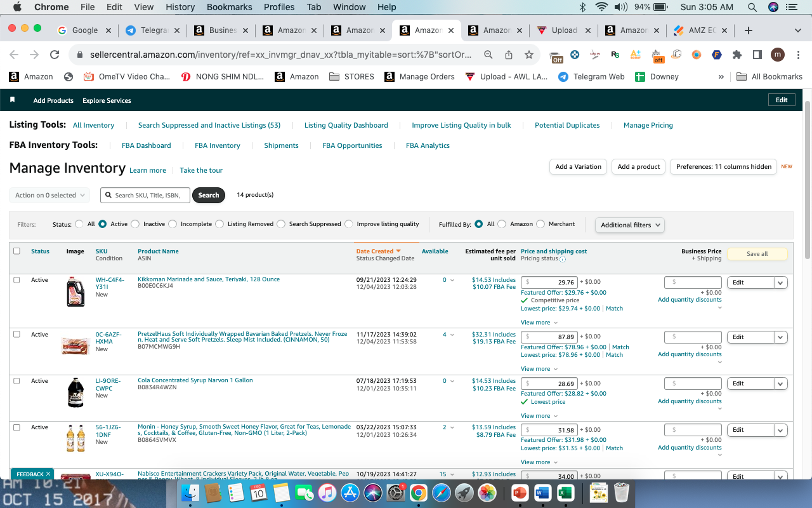Click the share icon in the address bar
Viewport: 812px width, 508px height.
pyautogui.click(x=509, y=55)
